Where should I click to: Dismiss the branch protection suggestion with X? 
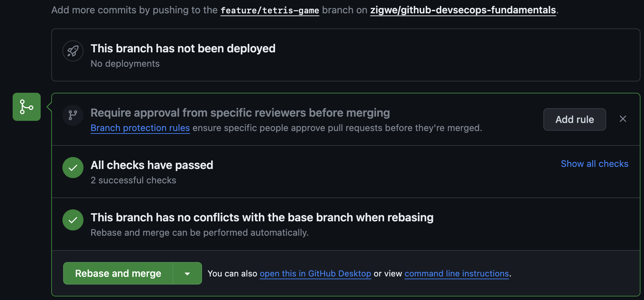pos(623,119)
